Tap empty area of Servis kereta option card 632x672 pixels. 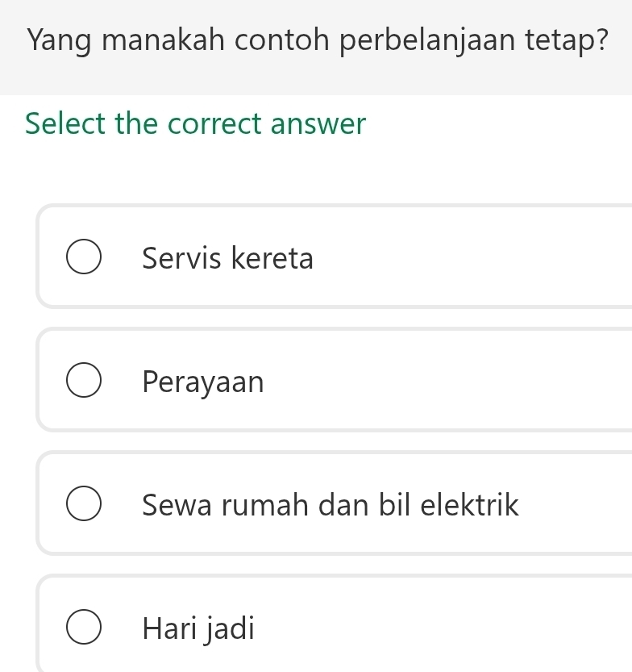pos(468,258)
